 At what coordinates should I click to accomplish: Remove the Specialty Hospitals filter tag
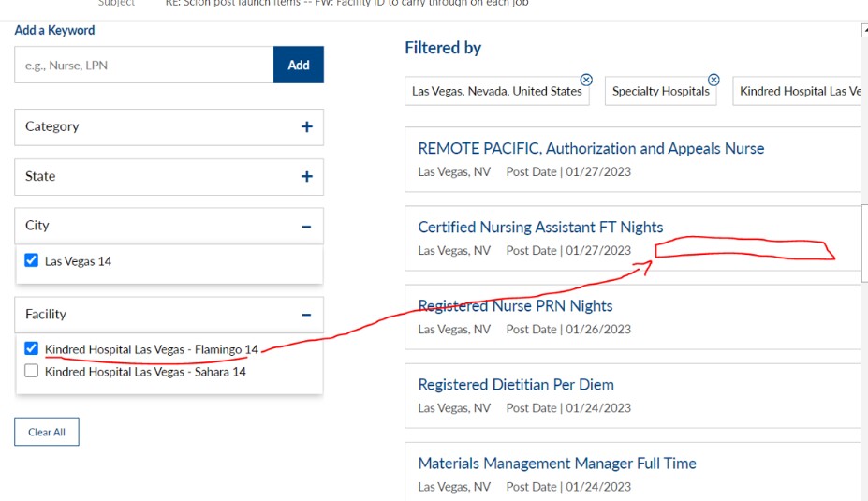pos(714,80)
